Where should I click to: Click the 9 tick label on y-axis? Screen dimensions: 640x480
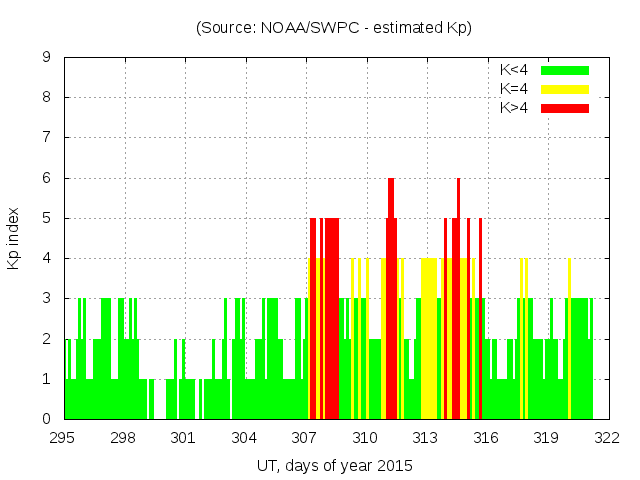coord(46,58)
